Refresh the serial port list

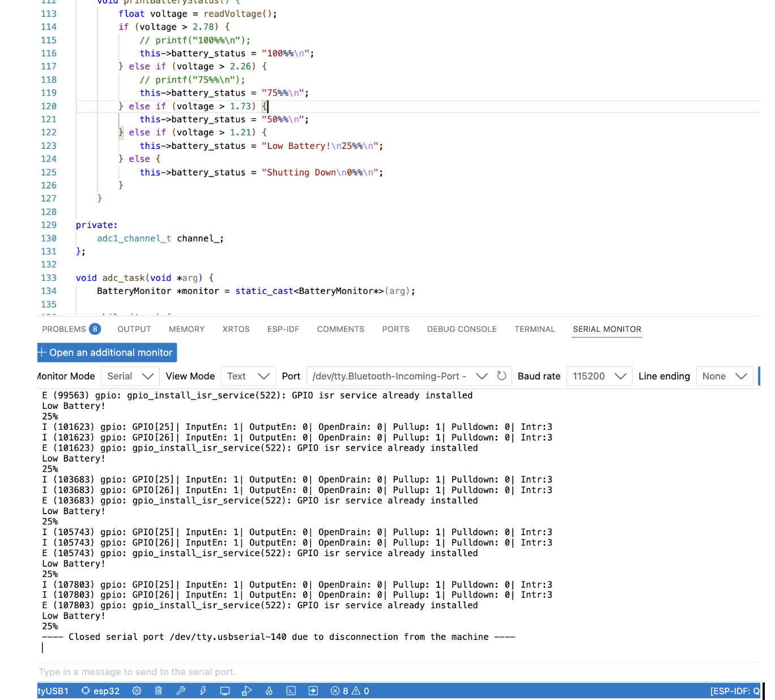tap(501, 376)
